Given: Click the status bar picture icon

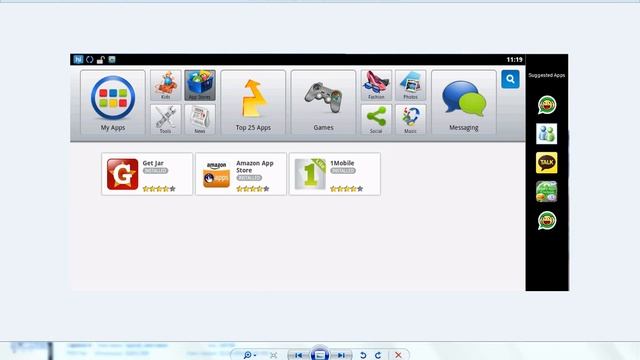Looking at the screenshot, I should 112,60.
